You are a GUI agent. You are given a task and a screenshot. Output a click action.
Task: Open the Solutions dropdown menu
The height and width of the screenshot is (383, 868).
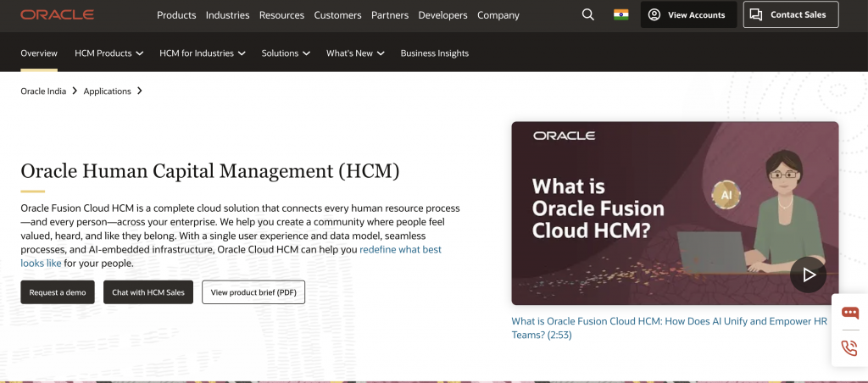[x=286, y=53]
